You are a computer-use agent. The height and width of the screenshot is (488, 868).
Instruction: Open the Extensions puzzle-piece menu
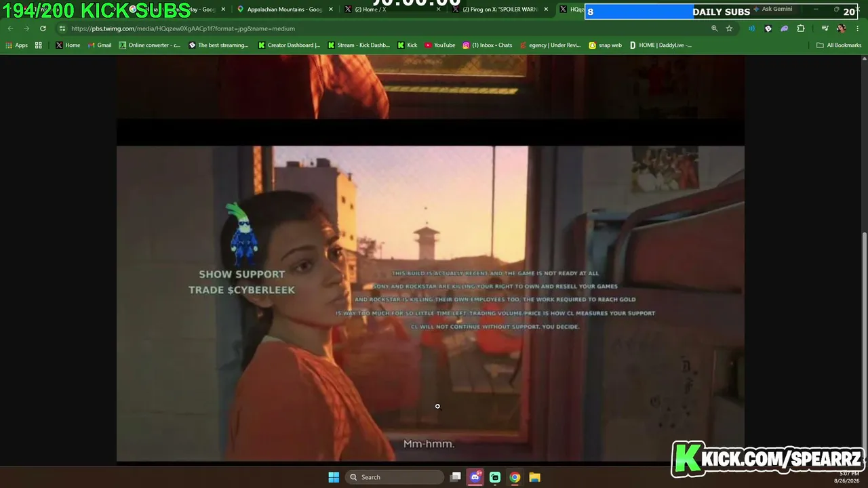click(x=801, y=28)
